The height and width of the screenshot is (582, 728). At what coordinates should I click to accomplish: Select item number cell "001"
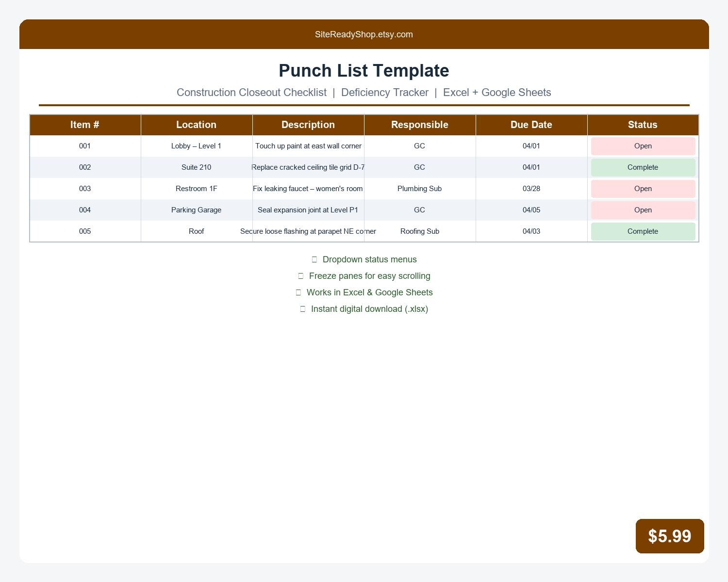(85, 146)
